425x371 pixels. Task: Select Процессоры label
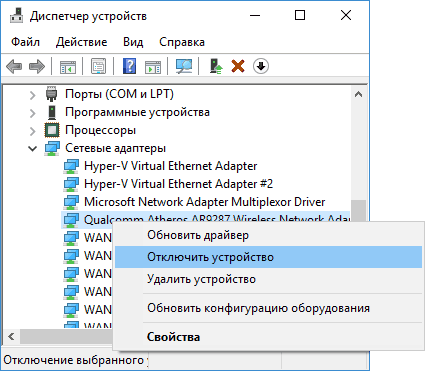(x=100, y=130)
